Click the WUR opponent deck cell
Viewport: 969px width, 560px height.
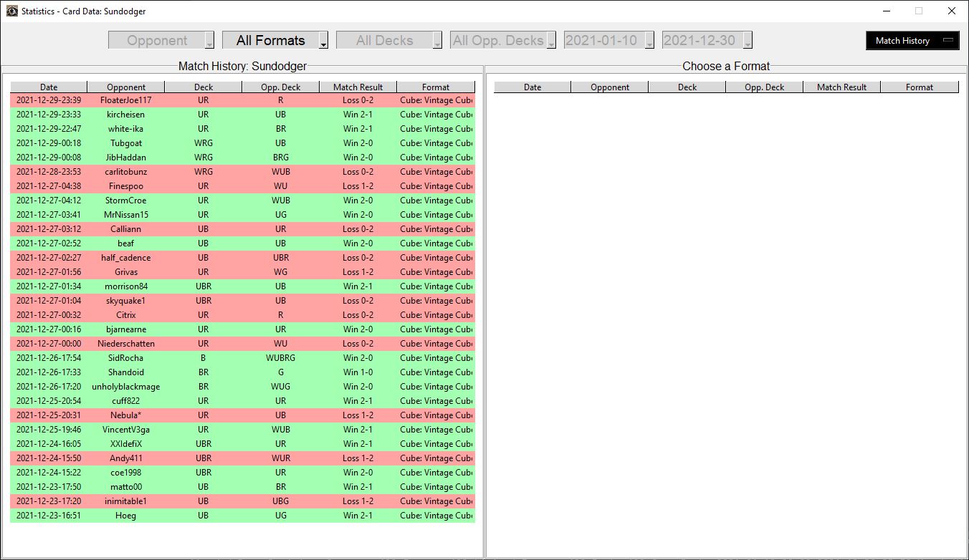pyautogui.click(x=281, y=458)
